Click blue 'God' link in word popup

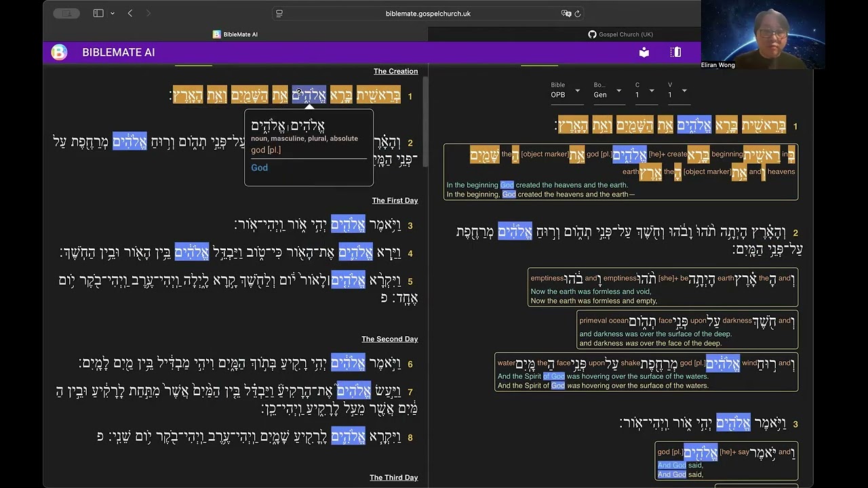[259, 167]
